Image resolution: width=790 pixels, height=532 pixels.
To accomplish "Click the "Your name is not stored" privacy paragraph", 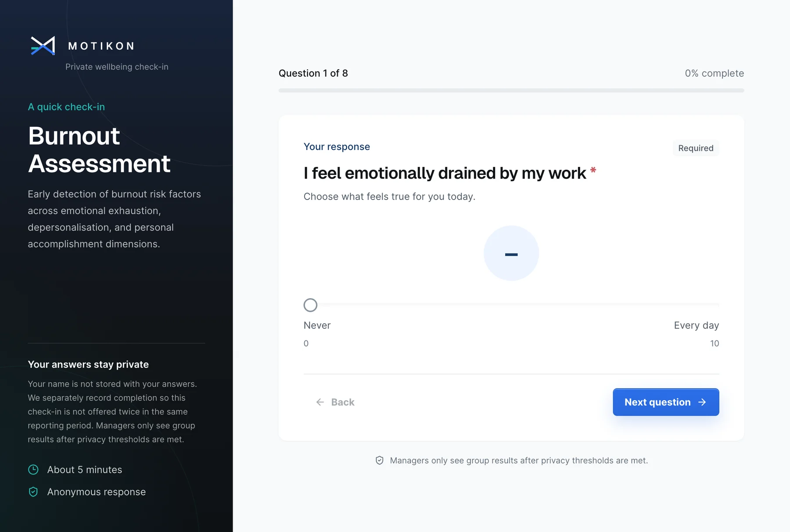I will pyautogui.click(x=112, y=411).
